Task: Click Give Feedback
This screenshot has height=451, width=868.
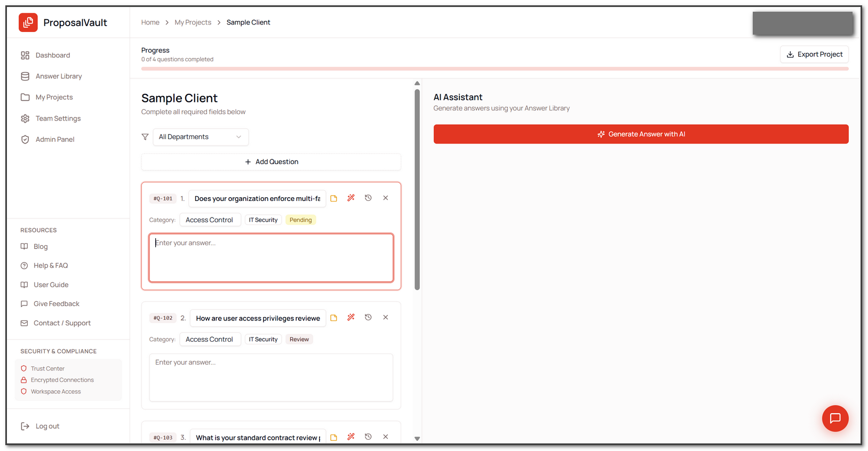Action: (57, 304)
